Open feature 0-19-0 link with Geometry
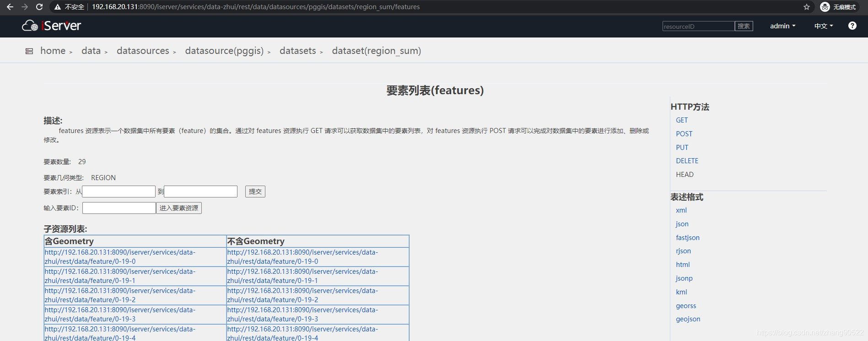Viewport: 868px width, 341px height. click(120, 257)
